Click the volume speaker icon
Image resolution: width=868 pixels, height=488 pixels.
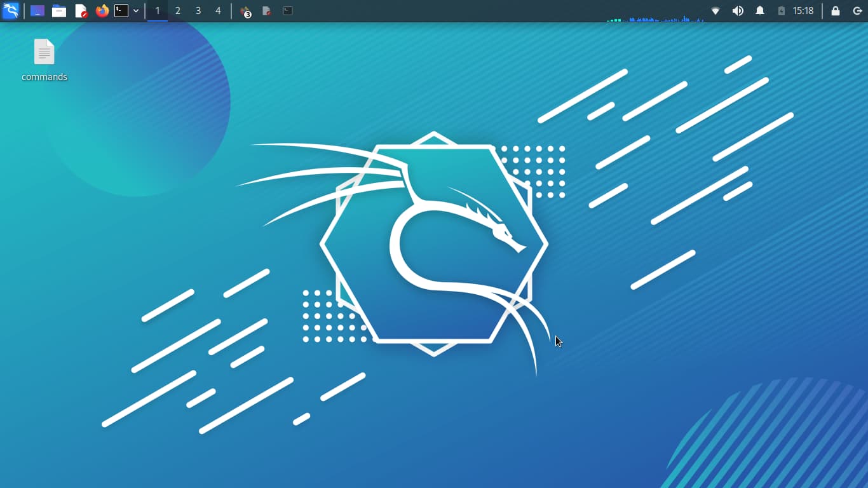pyautogui.click(x=738, y=11)
